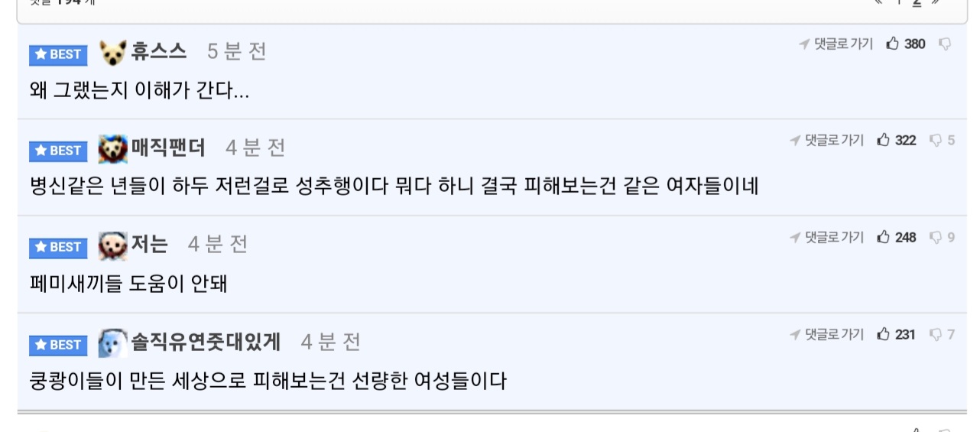Upvote the comment by 저는
Screen dimensions: 980x432
coord(884,237)
